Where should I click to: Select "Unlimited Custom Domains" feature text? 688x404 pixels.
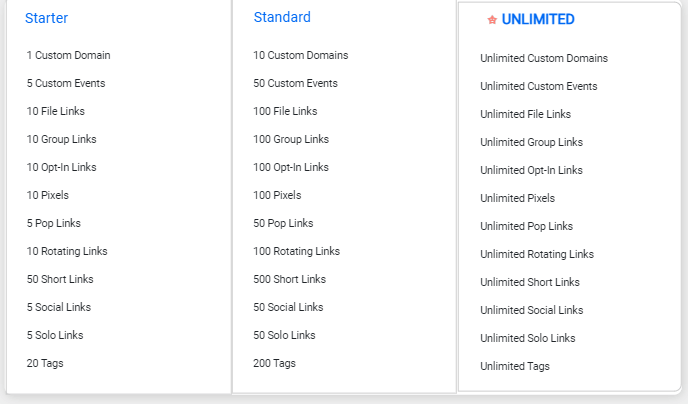(544, 58)
